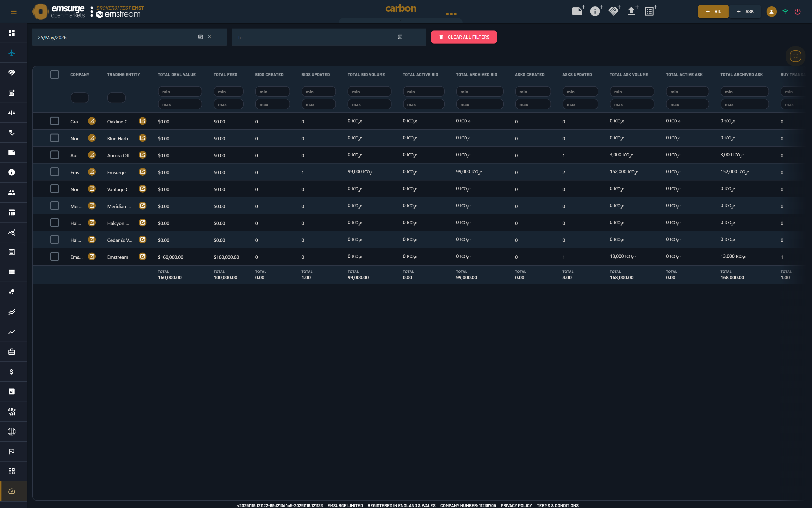Check the Meridian row checkbox

pos(54,206)
